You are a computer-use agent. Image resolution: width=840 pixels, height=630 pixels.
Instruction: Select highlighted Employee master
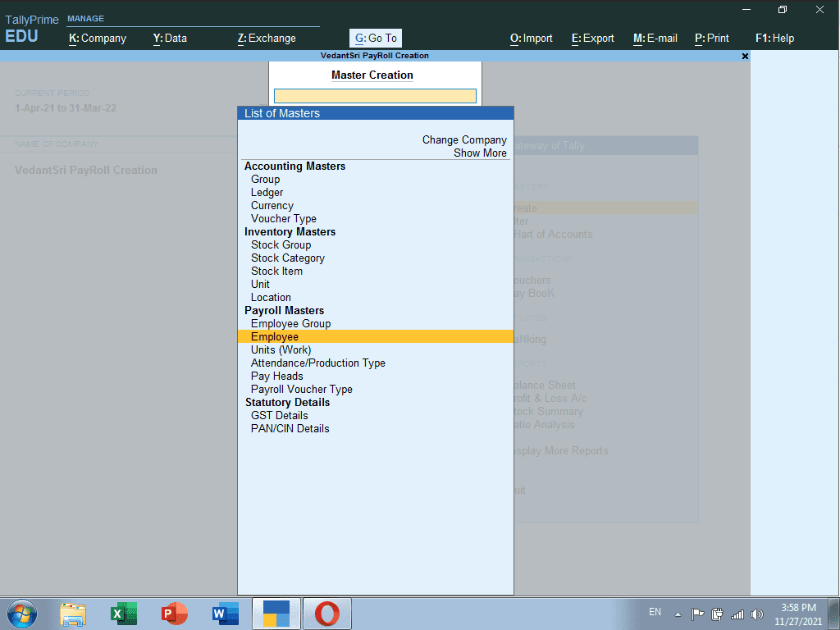pos(375,336)
